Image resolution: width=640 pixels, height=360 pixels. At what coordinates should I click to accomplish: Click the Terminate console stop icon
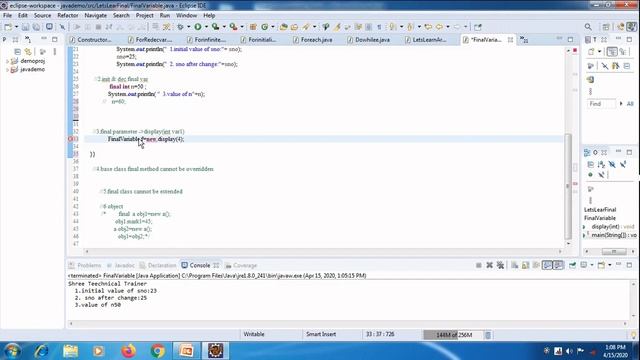click(478, 265)
